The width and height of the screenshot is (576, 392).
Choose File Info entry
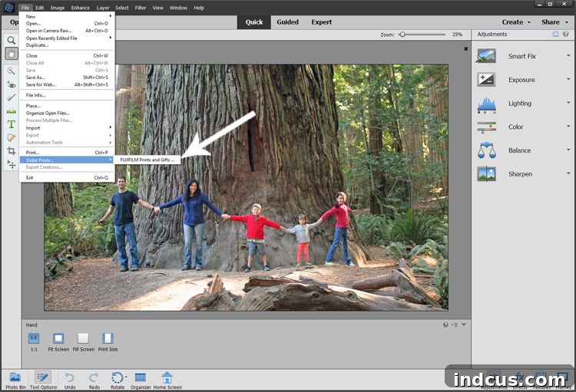coord(67,95)
